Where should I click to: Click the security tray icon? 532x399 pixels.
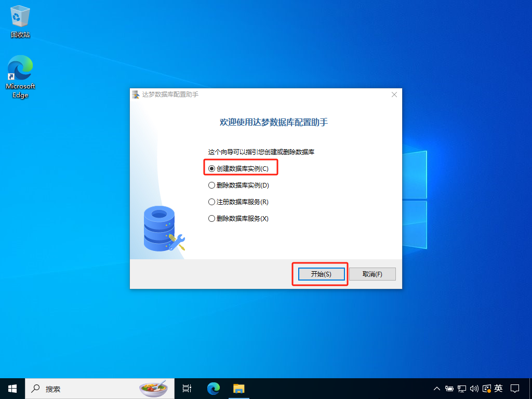pyautogui.click(x=486, y=389)
